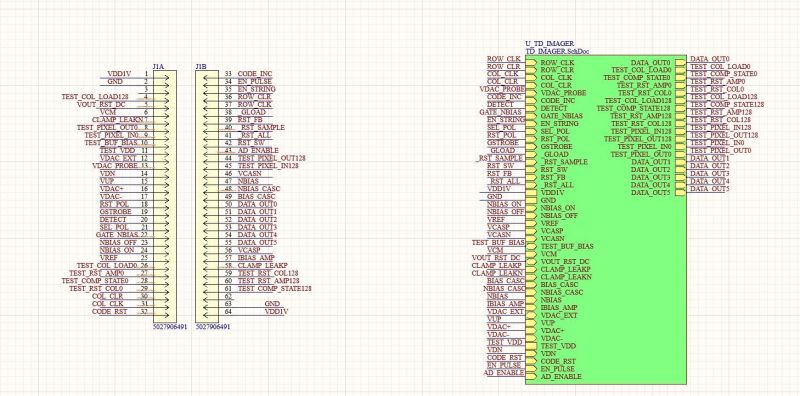Click DATA_OUT5 label at J1B pin 55
The width and height of the screenshot is (800, 396).
point(257,242)
